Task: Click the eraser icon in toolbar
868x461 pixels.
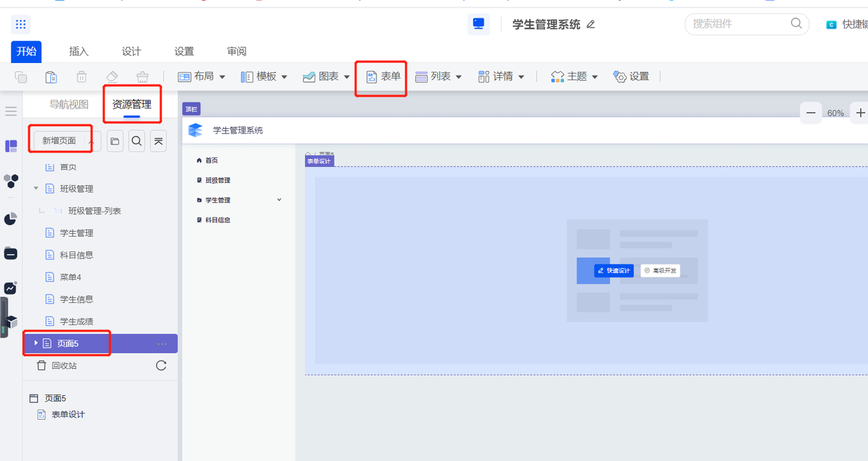Action: (x=113, y=77)
